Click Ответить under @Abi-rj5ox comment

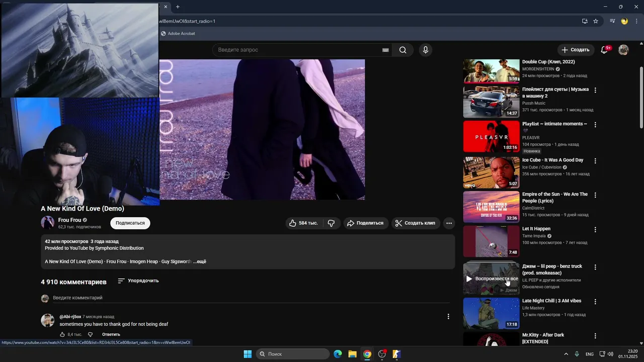coord(111,334)
